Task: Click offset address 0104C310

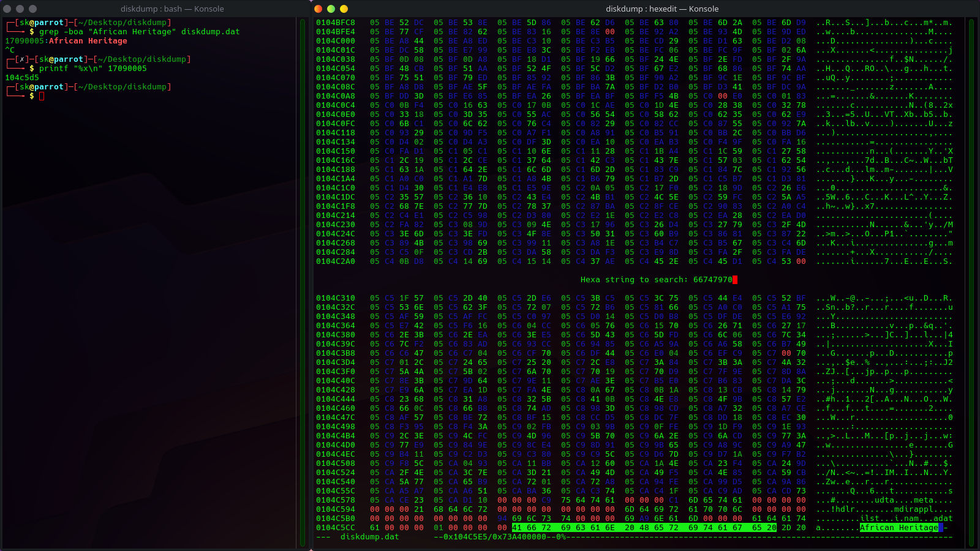Action: [x=336, y=298]
